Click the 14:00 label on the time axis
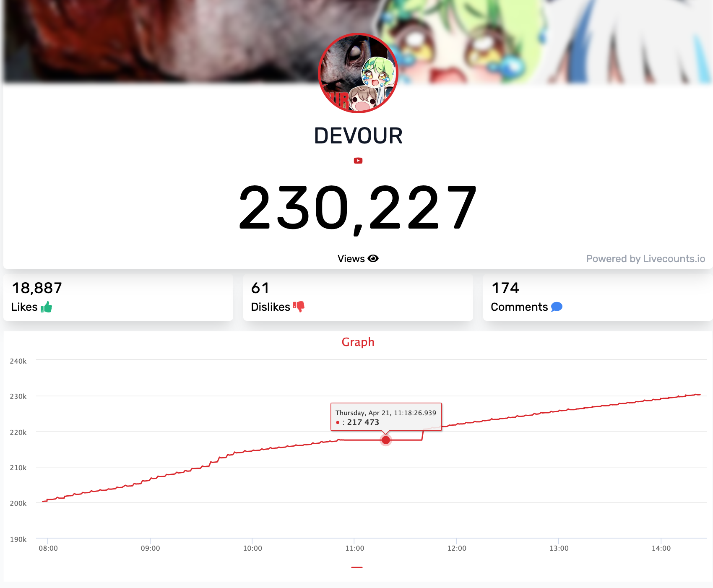 pos(661,548)
